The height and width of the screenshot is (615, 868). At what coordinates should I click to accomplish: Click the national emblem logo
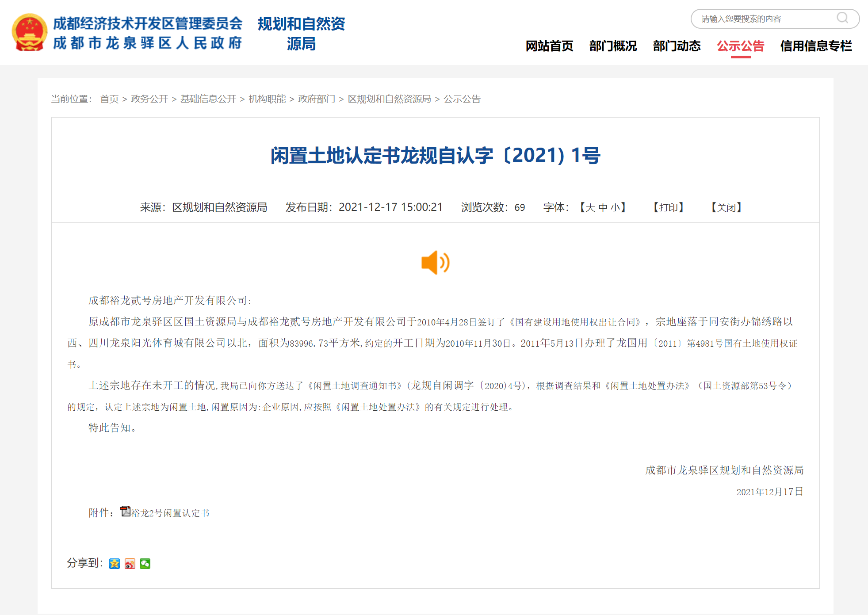tap(29, 33)
